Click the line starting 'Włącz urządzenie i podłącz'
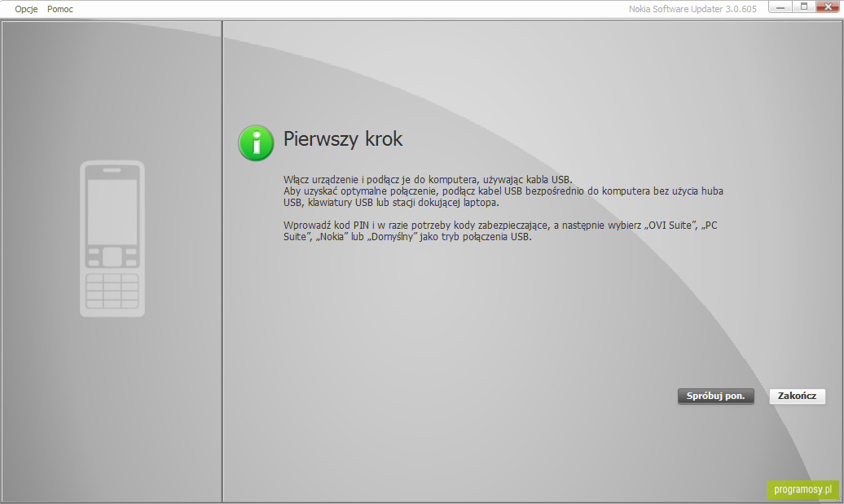Image resolution: width=844 pixels, height=504 pixels. click(x=428, y=180)
